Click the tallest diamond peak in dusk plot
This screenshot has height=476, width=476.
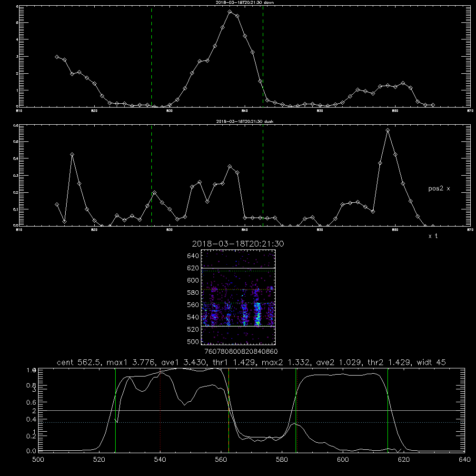pyautogui.click(x=387, y=130)
